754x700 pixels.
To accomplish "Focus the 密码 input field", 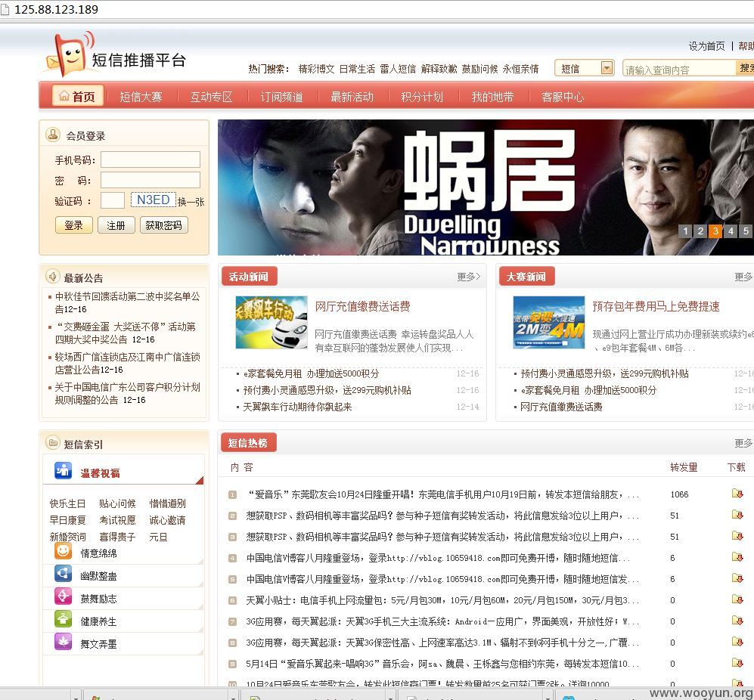I will coord(150,180).
